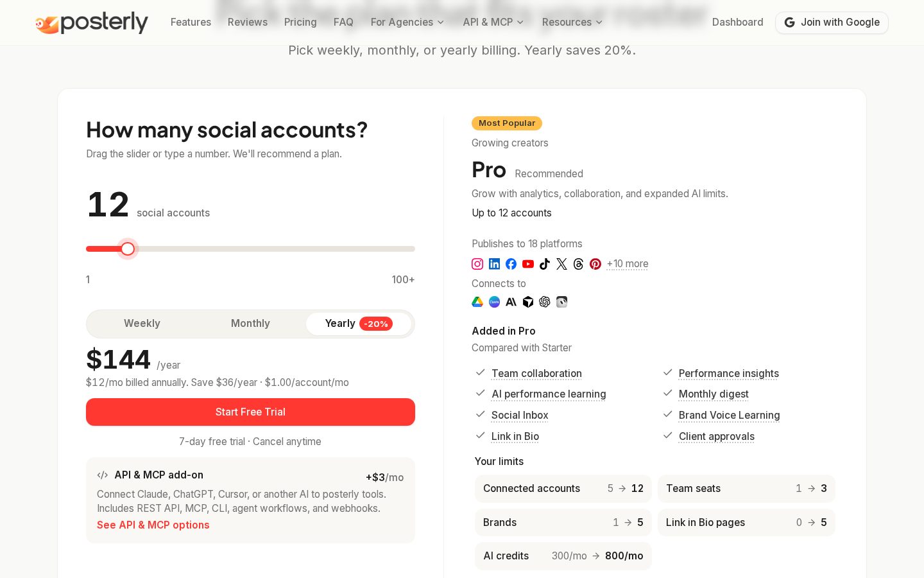Go to Pricing in the navigation bar
The height and width of the screenshot is (578, 924).
(300, 22)
